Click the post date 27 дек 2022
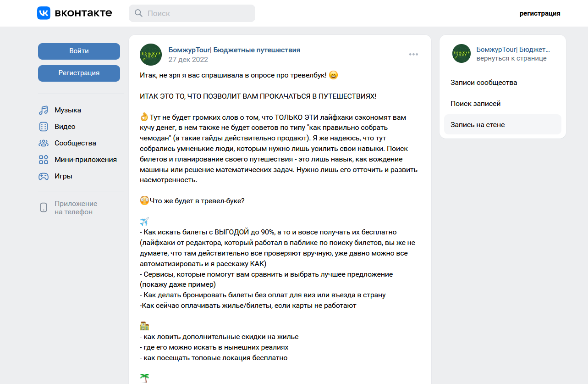Screen dimensions: 588x384 point(188,60)
